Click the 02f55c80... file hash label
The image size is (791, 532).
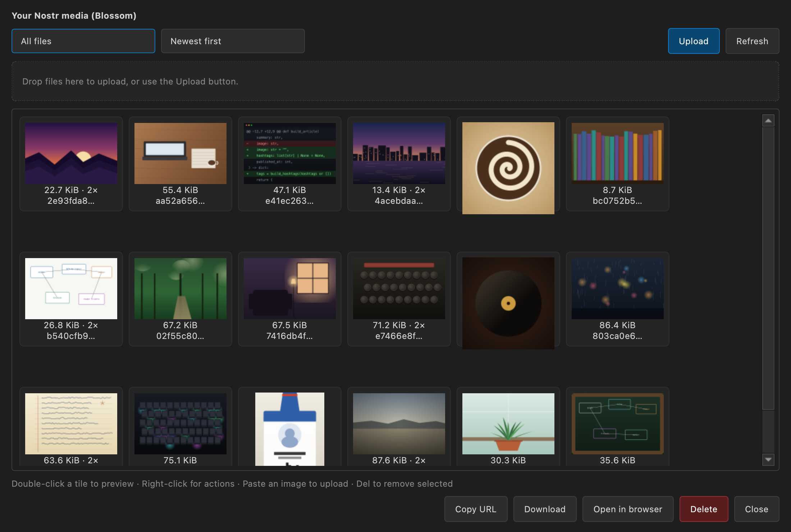(x=180, y=336)
